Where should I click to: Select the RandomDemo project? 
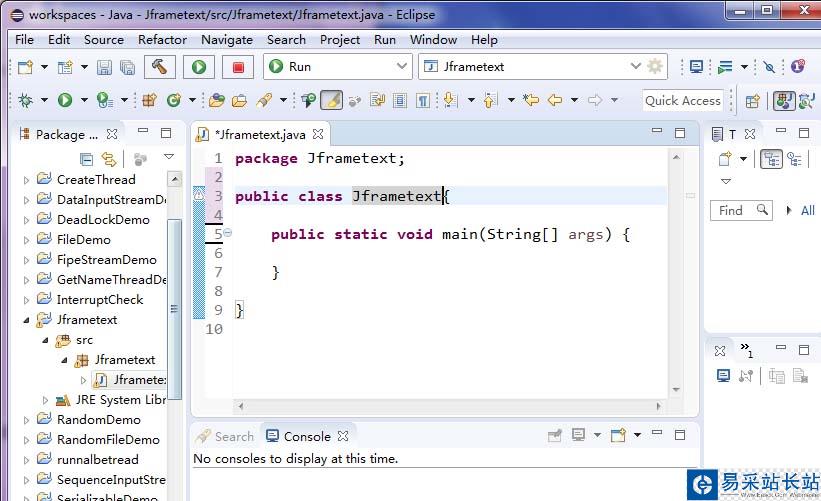coord(98,420)
